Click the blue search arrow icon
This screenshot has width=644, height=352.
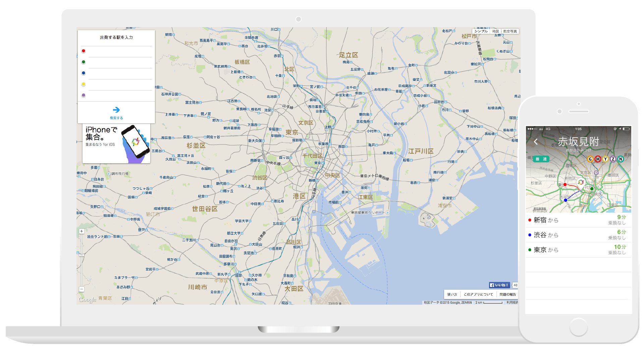tap(116, 110)
